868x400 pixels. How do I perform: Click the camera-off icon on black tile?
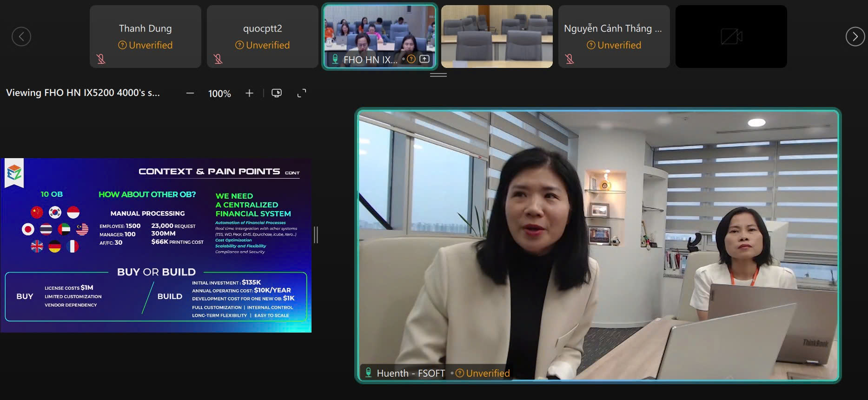pyautogui.click(x=731, y=36)
